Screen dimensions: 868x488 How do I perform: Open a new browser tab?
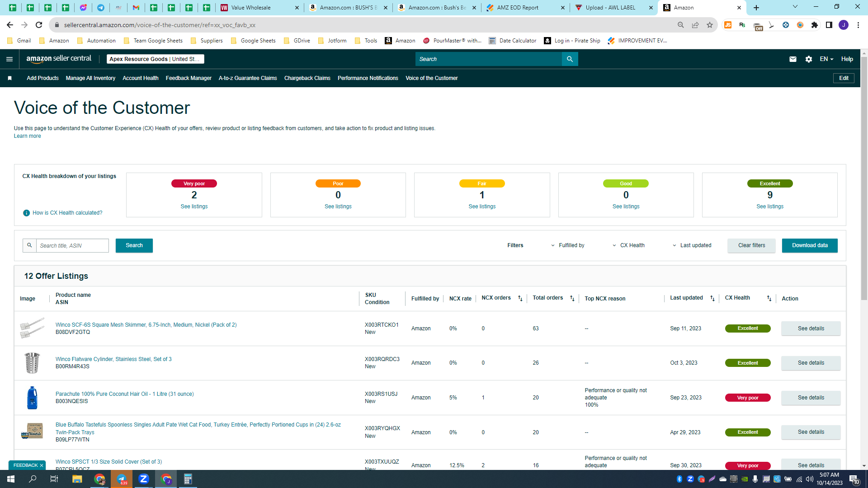(x=756, y=8)
